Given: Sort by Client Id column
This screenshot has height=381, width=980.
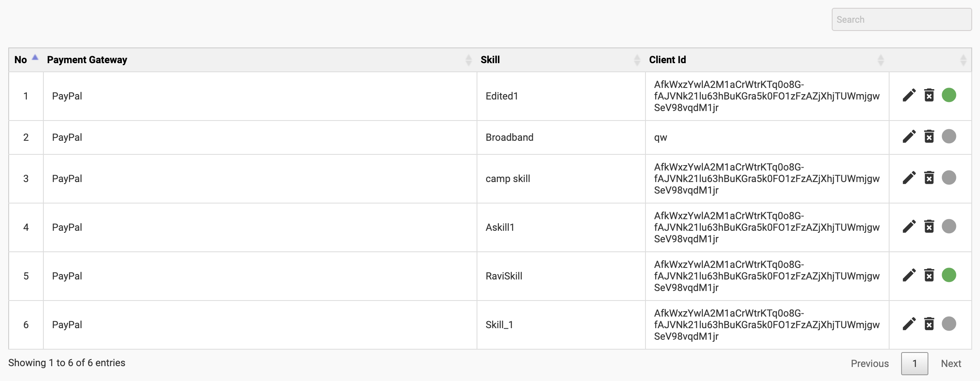Looking at the screenshot, I should [x=667, y=60].
